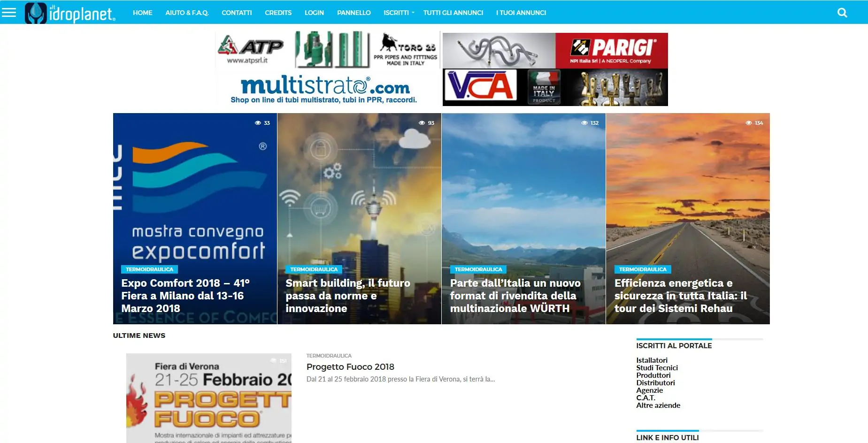Open the Progetto Fuoco 2018 thumbnail image
The image size is (868, 443).
click(209, 398)
